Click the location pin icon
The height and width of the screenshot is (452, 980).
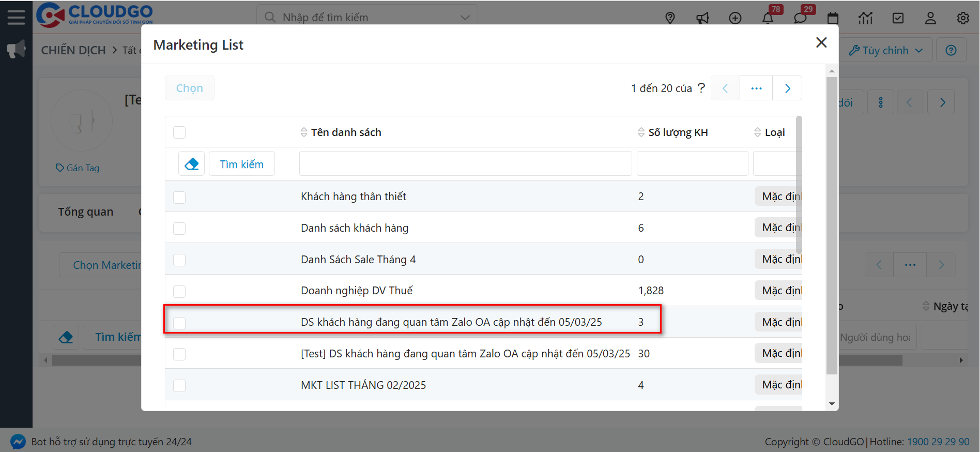pyautogui.click(x=670, y=18)
